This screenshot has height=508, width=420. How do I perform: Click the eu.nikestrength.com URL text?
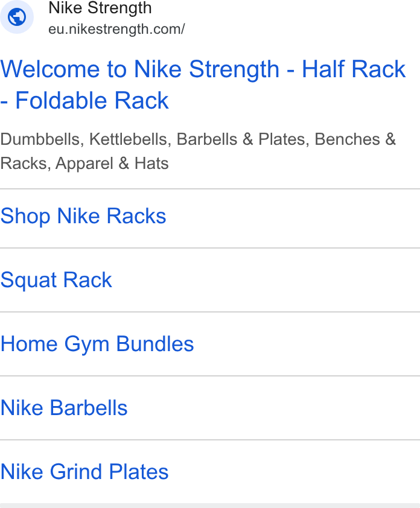(x=116, y=29)
